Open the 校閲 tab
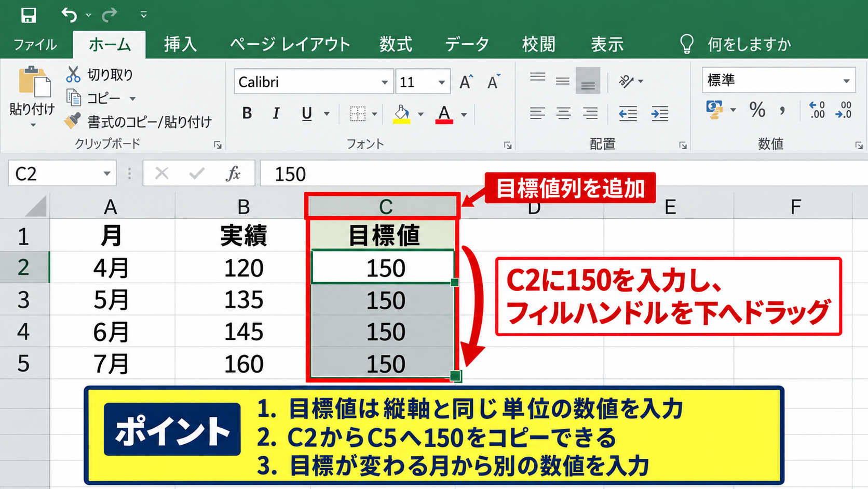 tap(539, 44)
